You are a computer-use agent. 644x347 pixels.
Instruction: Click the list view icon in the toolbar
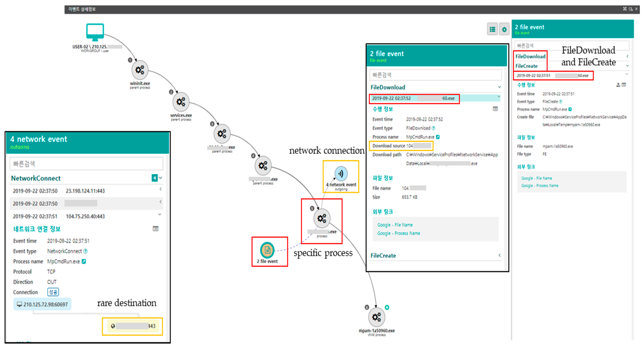[x=492, y=29]
